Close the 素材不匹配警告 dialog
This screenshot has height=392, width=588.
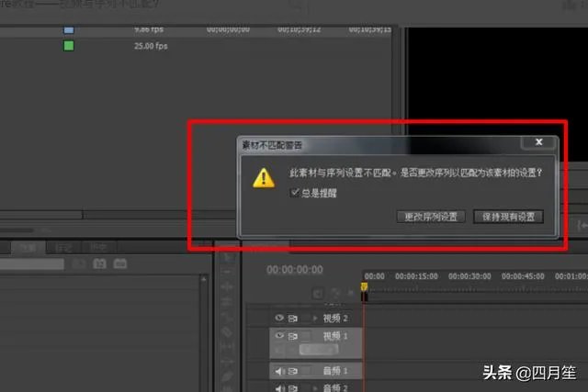tap(538, 142)
